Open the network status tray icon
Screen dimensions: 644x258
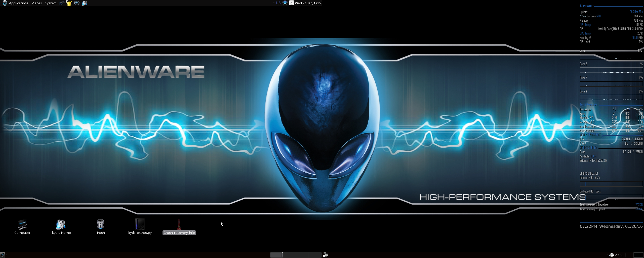click(x=285, y=3)
